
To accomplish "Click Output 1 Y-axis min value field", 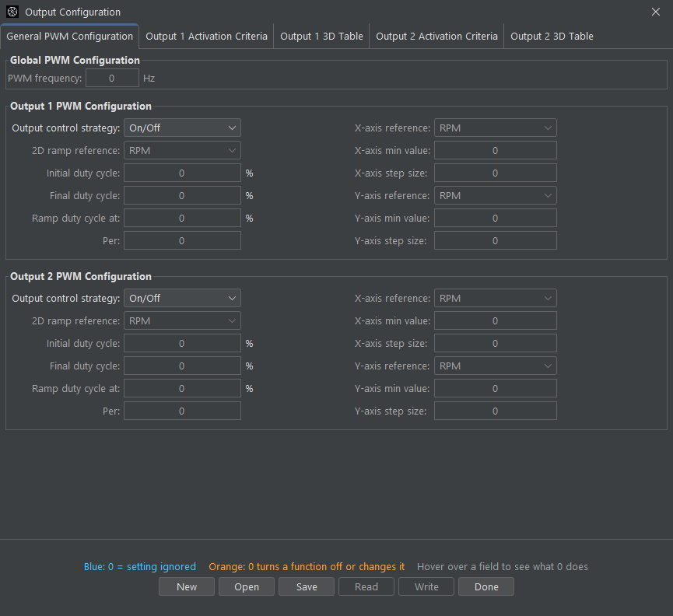I will tap(496, 219).
